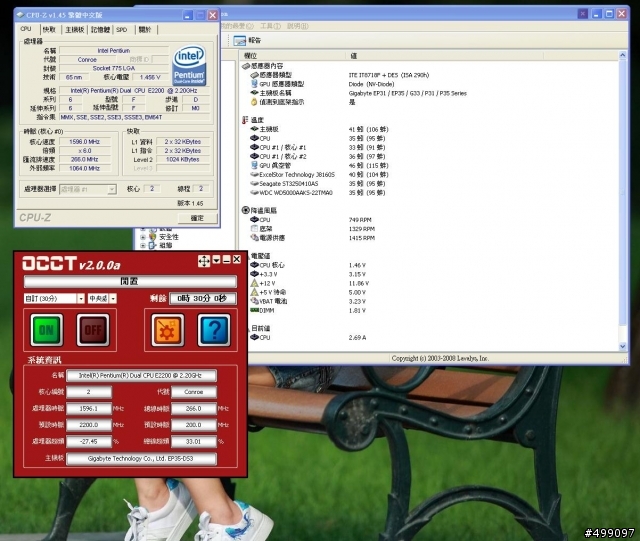The height and width of the screenshot is (541, 640).
Task: Click the 安全性 shield icon in Everest tree
Action: click(x=153, y=237)
